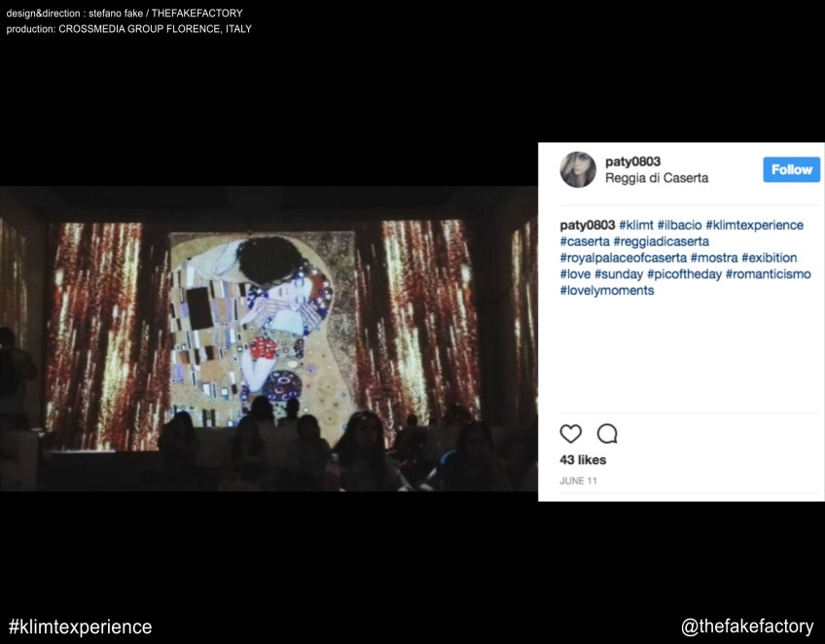Open Reggia di Caserta location link

[657, 178]
